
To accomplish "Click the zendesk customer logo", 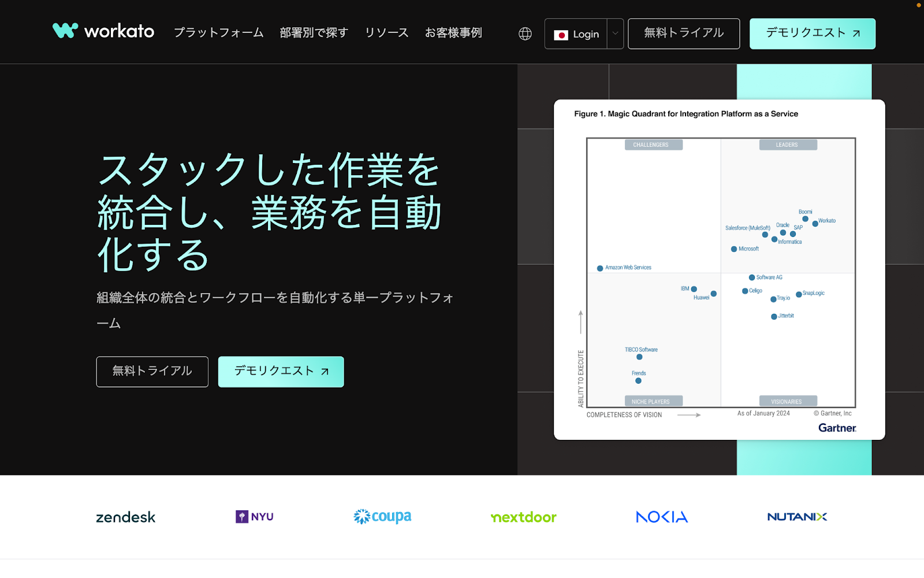I will [x=126, y=517].
